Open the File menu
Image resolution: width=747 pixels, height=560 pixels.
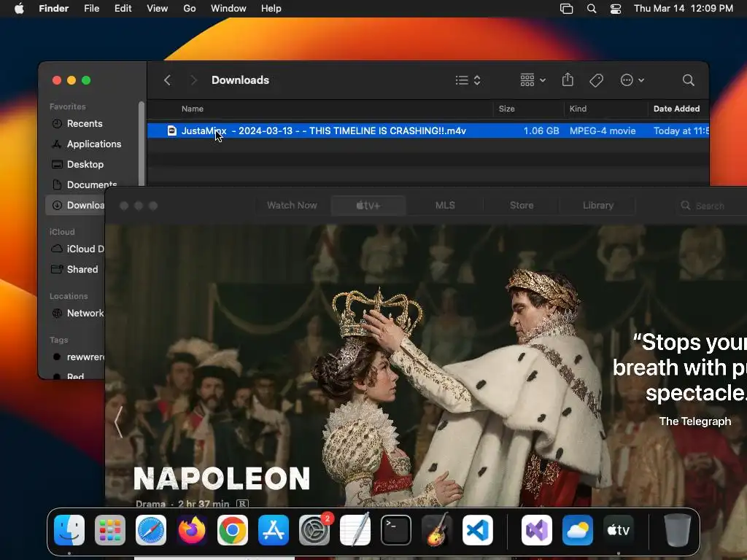(x=91, y=9)
